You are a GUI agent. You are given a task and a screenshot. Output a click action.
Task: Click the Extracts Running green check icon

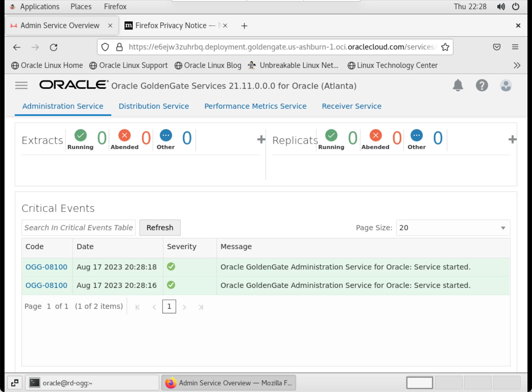(81, 135)
